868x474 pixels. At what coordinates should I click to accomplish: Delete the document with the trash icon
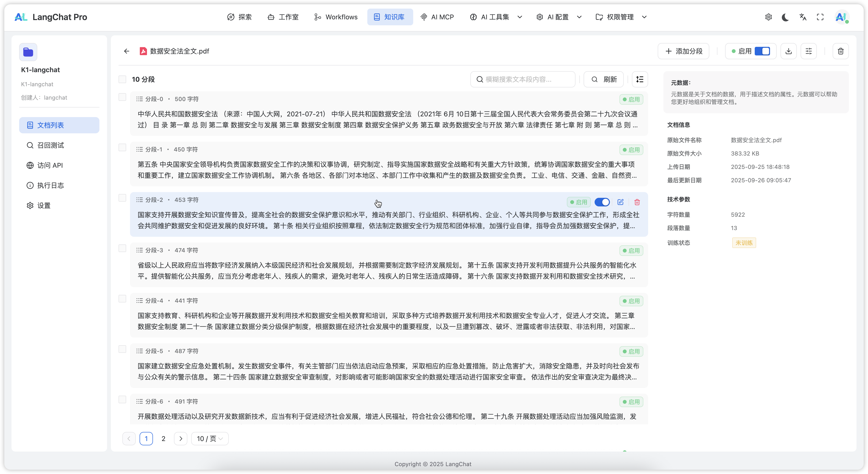(840, 51)
